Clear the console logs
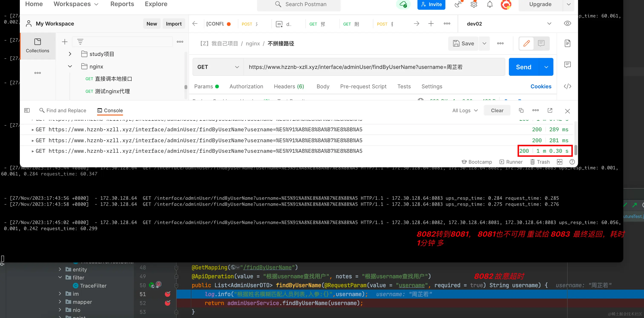This screenshot has height=318, width=644. tap(497, 110)
